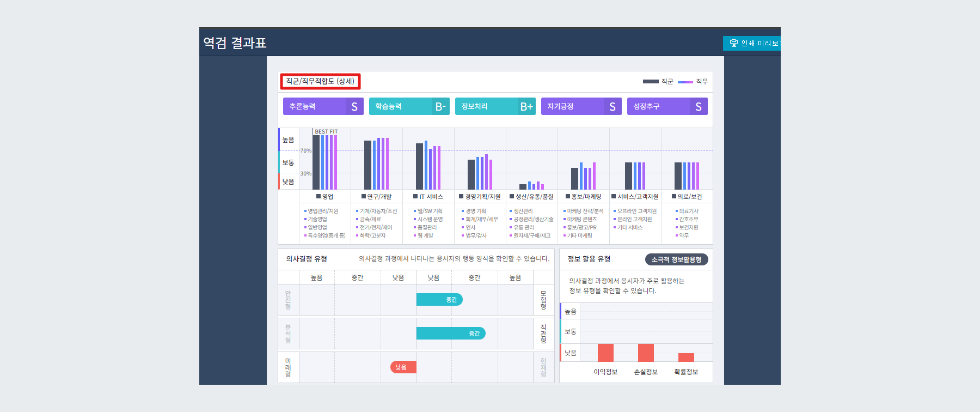Click the red bar above 이익정보
This screenshot has height=412, width=980.
(x=605, y=353)
